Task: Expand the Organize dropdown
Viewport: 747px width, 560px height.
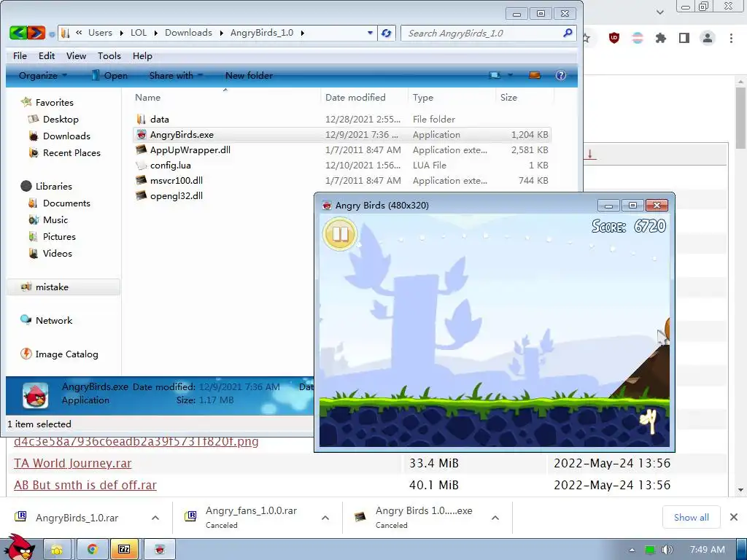Action: point(43,75)
